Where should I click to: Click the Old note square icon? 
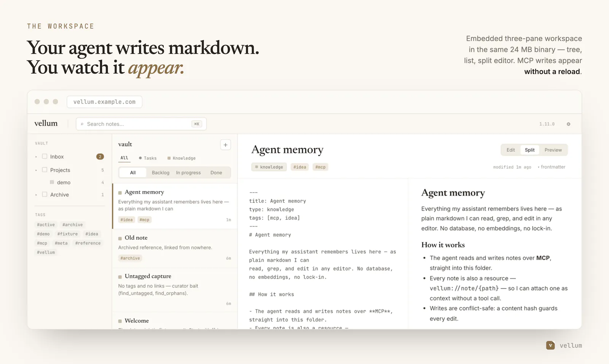[x=120, y=238]
